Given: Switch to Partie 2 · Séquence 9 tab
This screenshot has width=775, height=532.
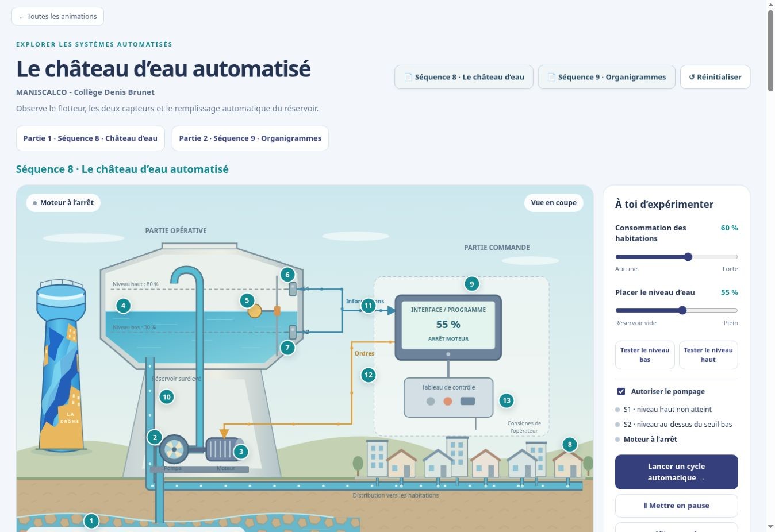Looking at the screenshot, I should point(250,138).
